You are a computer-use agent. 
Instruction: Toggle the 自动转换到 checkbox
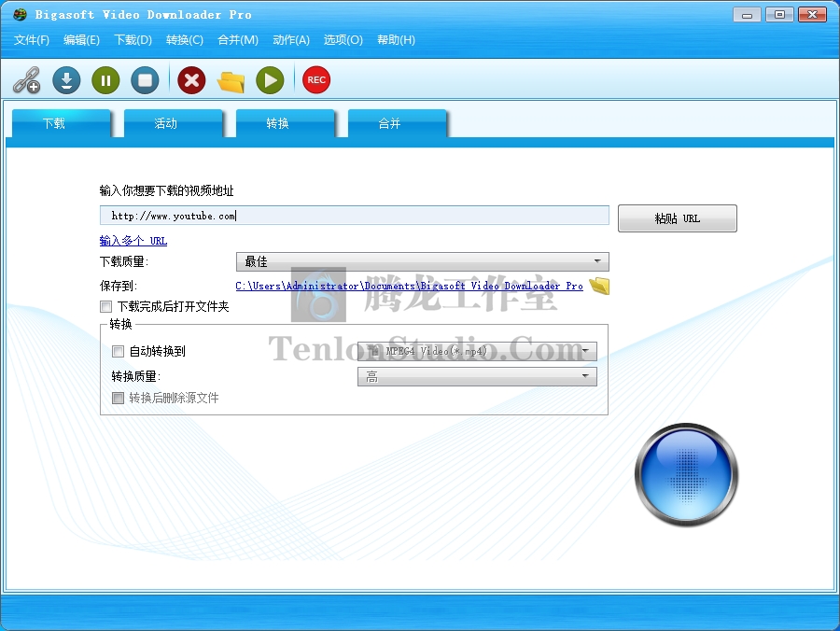(118, 351)
